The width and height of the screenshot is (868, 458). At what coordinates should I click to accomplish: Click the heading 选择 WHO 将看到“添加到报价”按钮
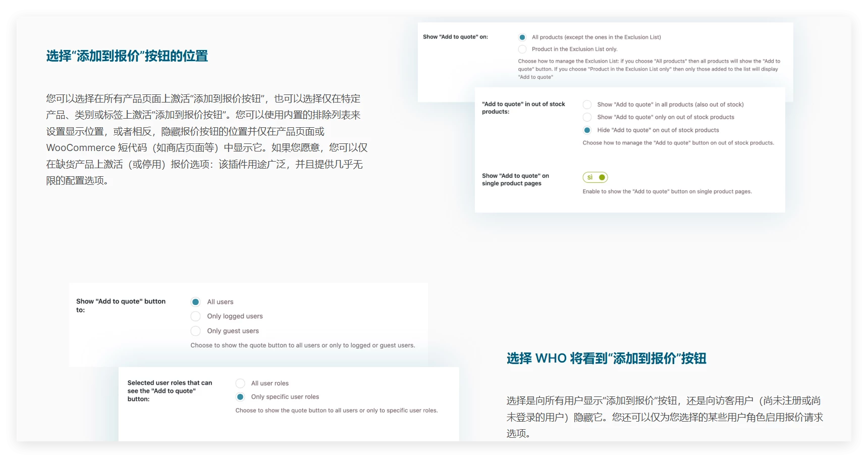(x=606, y=359)
